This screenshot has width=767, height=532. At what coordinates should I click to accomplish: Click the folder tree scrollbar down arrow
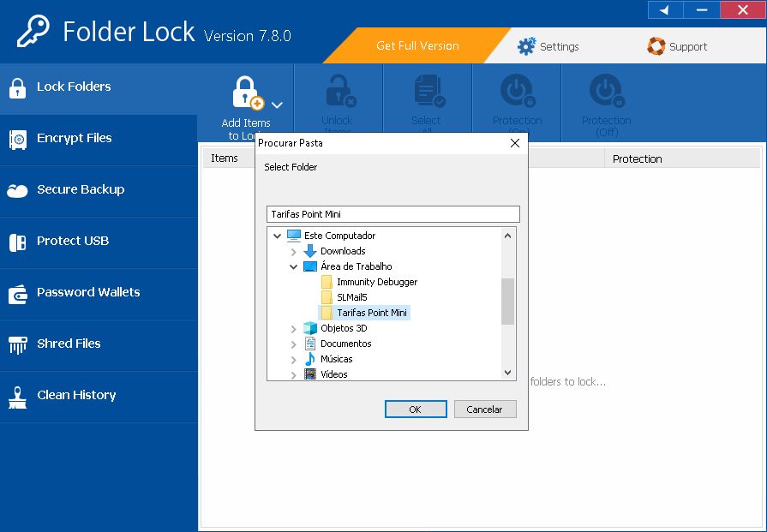pos(508,373)
